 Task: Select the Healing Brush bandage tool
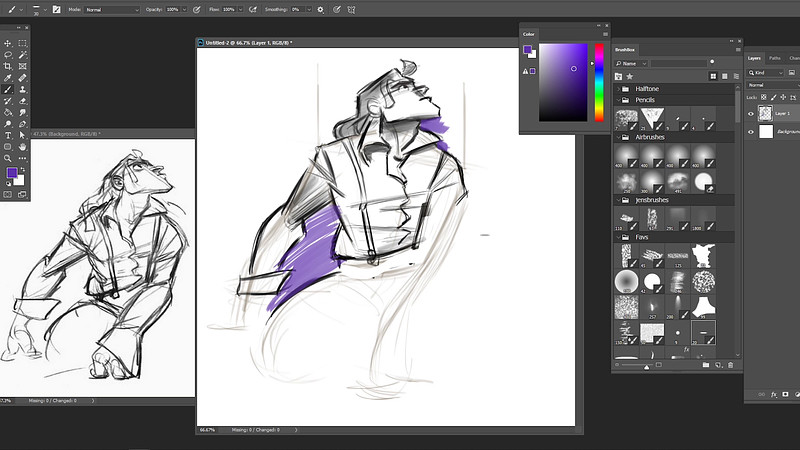click(x=22, y=78)
